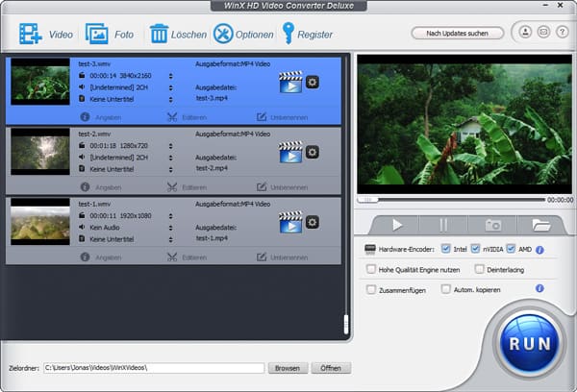Select the test-3.wmv thumbnail
Viewport: 577px width, 392px height.
coord(40,82)
